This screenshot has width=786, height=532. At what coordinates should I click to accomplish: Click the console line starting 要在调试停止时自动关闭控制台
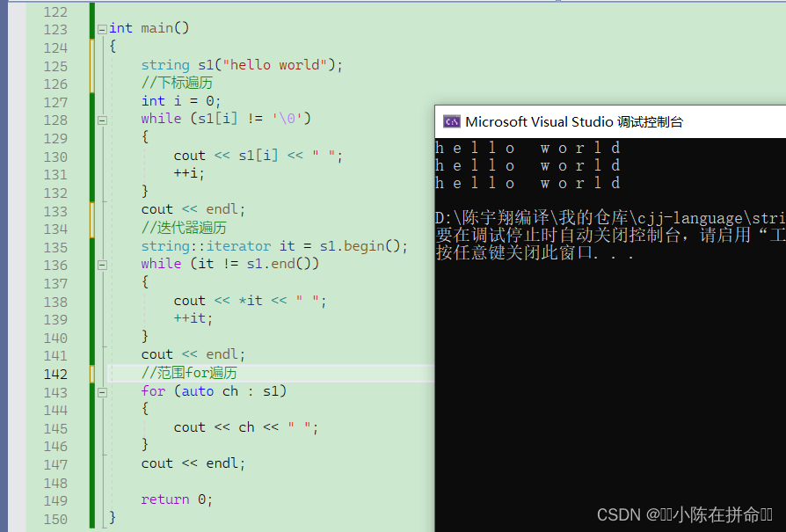point(610,235)
